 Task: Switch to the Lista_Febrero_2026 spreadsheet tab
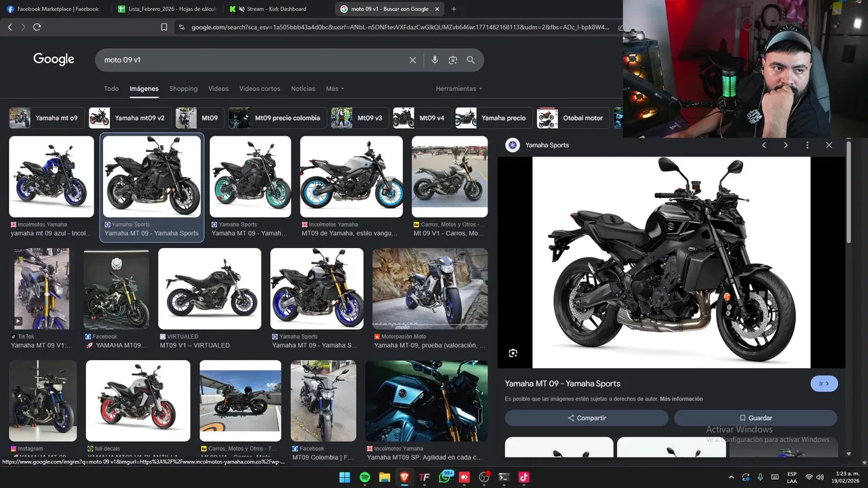(167, 9)
